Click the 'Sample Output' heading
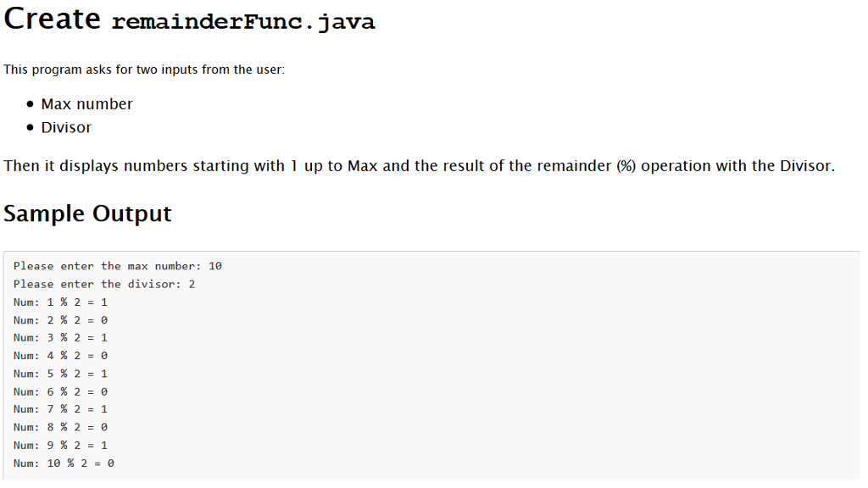This screenshot has height=488, width=868. [x=87, y=213]
